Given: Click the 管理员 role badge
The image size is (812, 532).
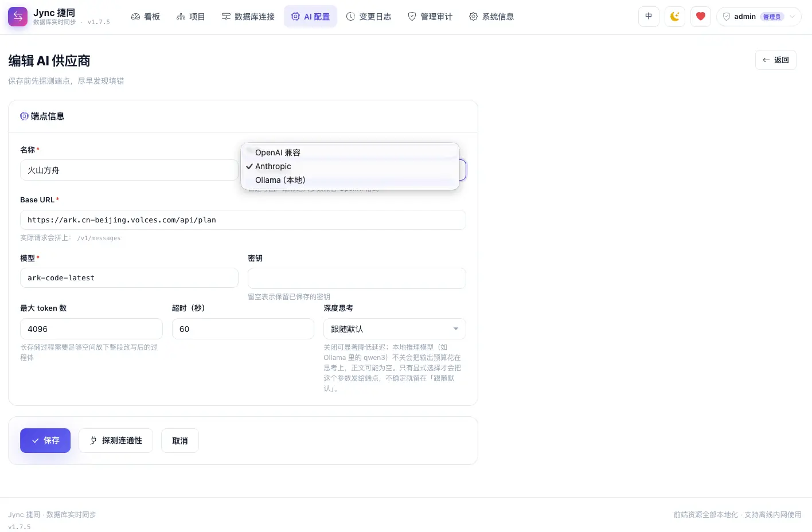Looking at the screenshot, I should click(x=772, y=17).
